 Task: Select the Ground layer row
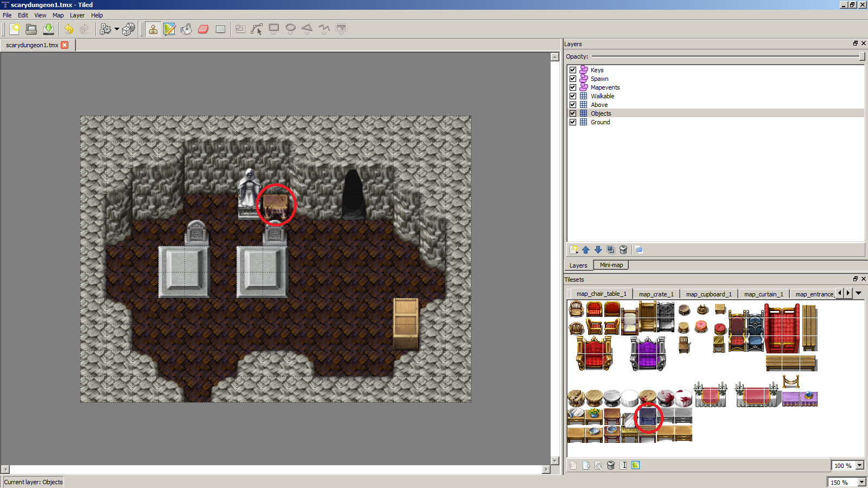tap(716, 122)
